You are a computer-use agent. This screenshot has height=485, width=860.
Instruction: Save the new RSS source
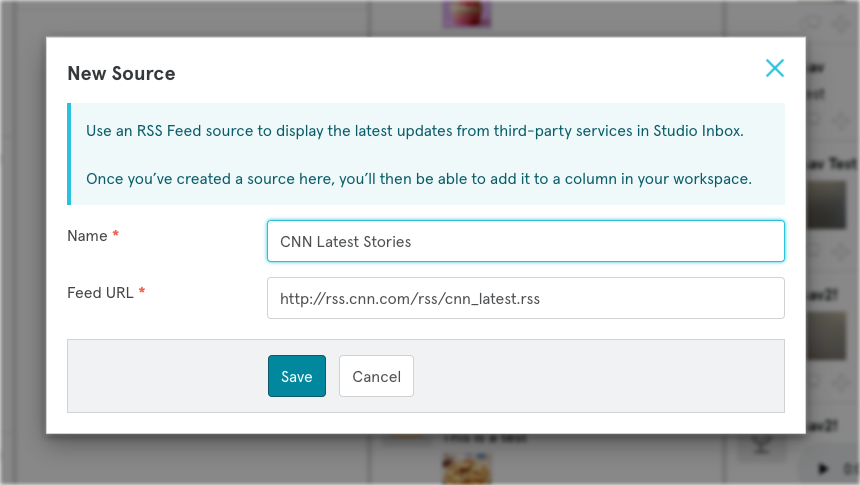point(296,376)
